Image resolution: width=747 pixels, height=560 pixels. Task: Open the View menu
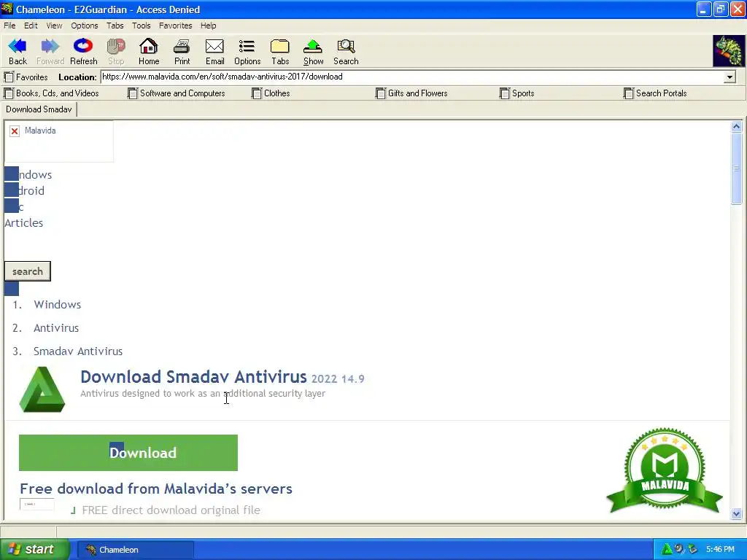point(54,26)
